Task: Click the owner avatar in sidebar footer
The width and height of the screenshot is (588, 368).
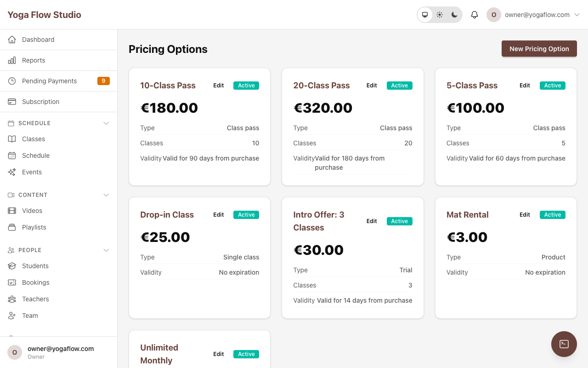Action: (15, 352)
